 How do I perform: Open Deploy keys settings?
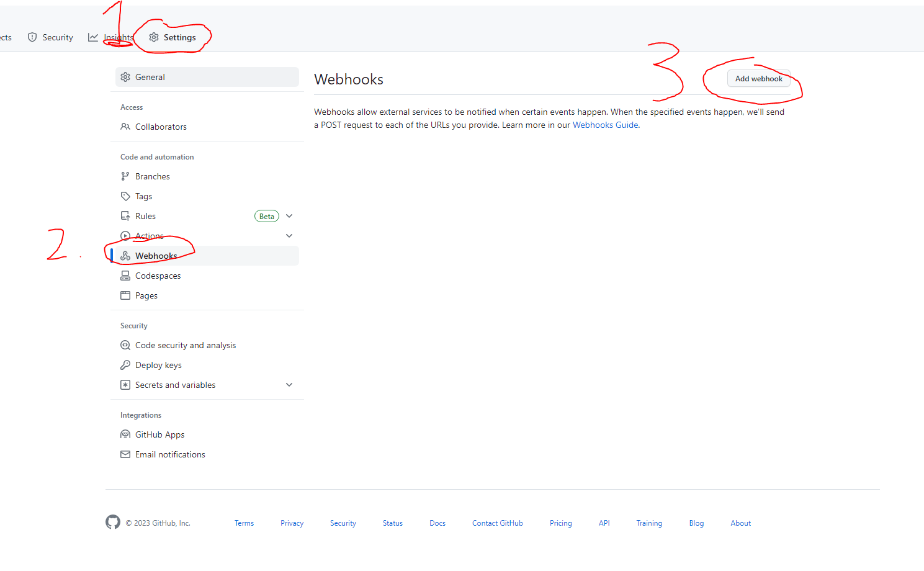(207, 365)
